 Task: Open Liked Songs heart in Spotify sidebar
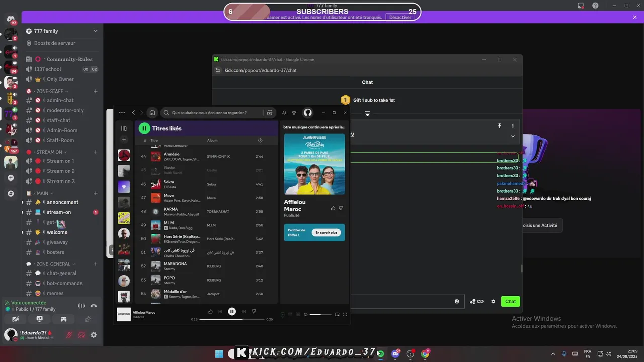(124, 187)
